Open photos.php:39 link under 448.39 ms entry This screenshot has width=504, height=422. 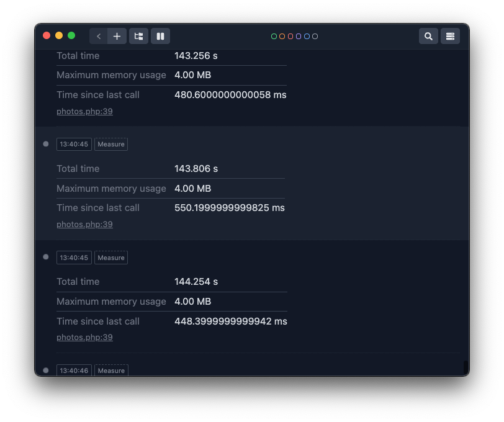click(x=84, y=338)
